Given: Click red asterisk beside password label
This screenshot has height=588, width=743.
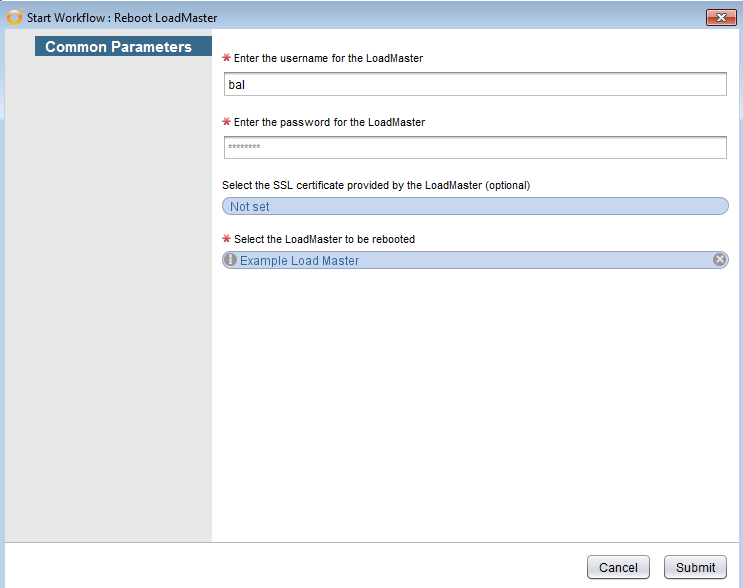Looking at the screenshot, I should click(227, 122).
